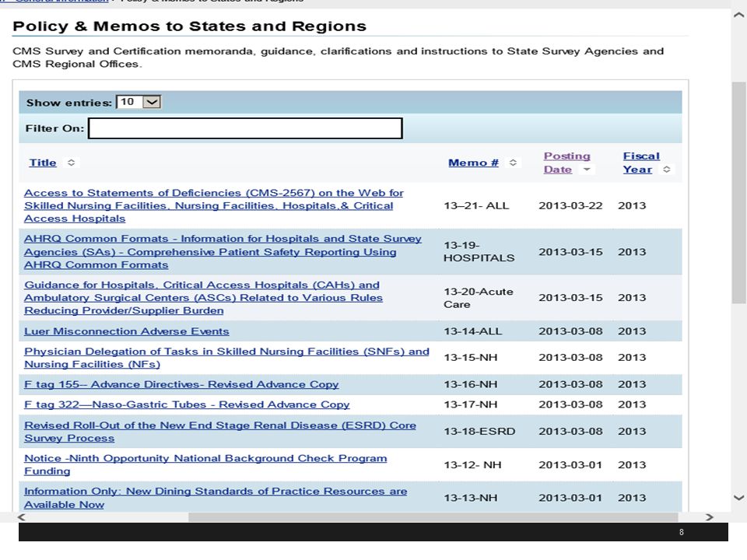Click posting date of 13-12- NH row
This screenshot has height=560, width=747.
coord(570,465)
